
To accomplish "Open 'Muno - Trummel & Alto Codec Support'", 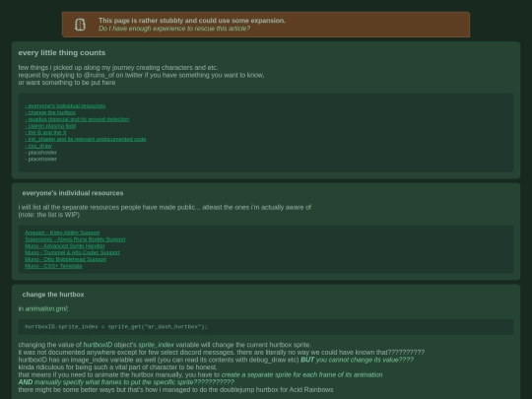I will (x=72, y=252).
